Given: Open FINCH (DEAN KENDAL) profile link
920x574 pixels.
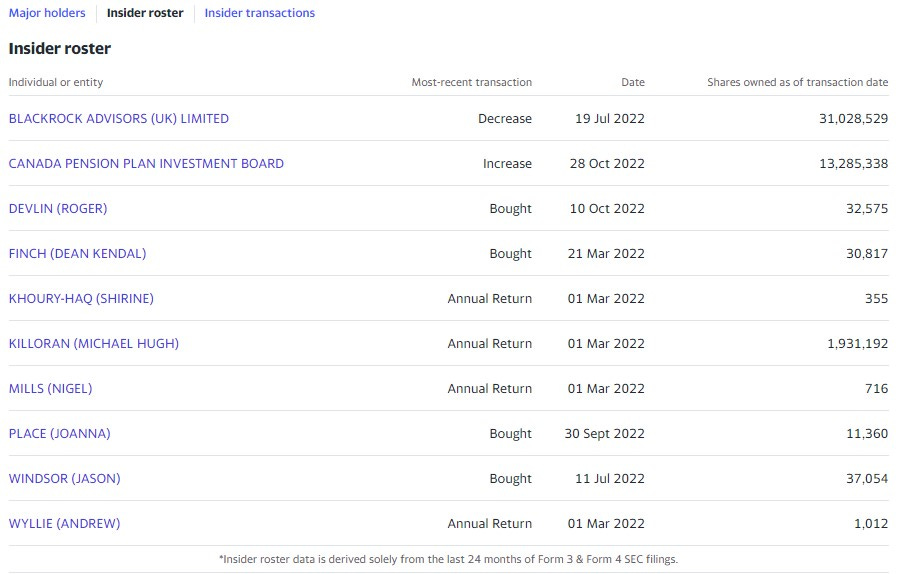Looking at the screenshot, I should coord(77,254).
